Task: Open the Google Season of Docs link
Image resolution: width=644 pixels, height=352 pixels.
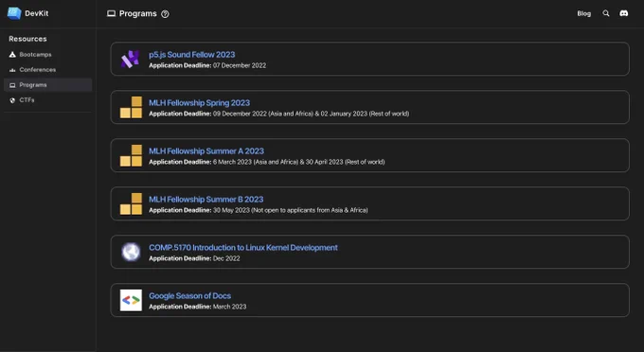Action: click(189, 296)
